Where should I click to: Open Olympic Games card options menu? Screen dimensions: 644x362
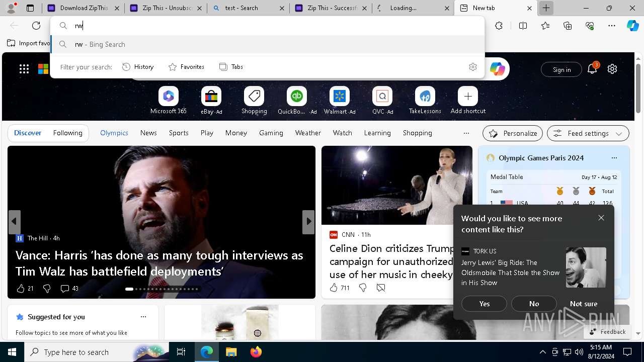click(614, 158)
